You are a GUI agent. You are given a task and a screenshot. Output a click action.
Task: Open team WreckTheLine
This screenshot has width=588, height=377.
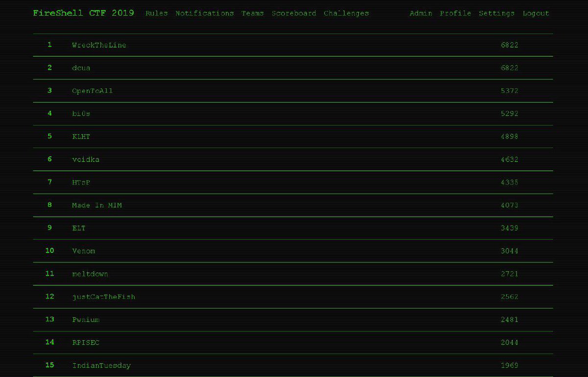[x=99, y=45]
